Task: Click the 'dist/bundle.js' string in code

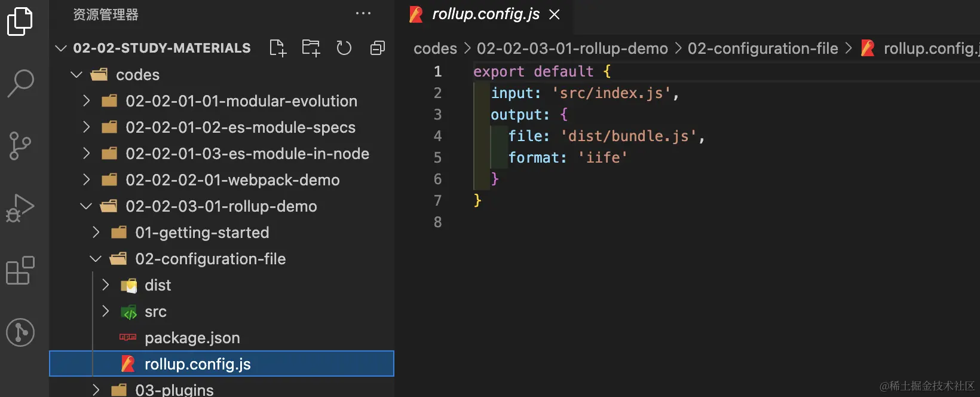Action: point(628,136)
